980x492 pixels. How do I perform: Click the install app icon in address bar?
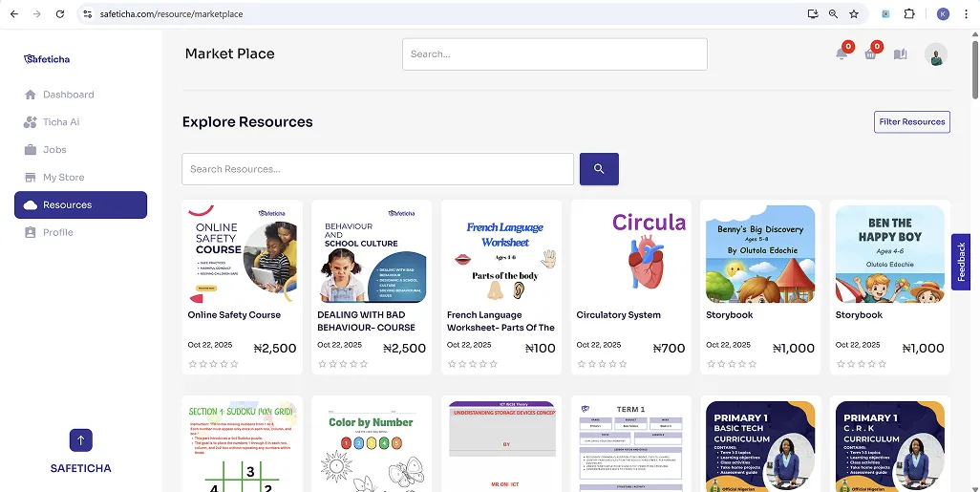pos(813,13)
